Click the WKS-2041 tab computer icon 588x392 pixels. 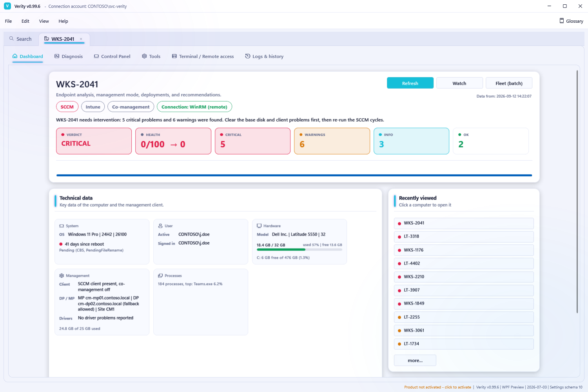tap(47, 39)
